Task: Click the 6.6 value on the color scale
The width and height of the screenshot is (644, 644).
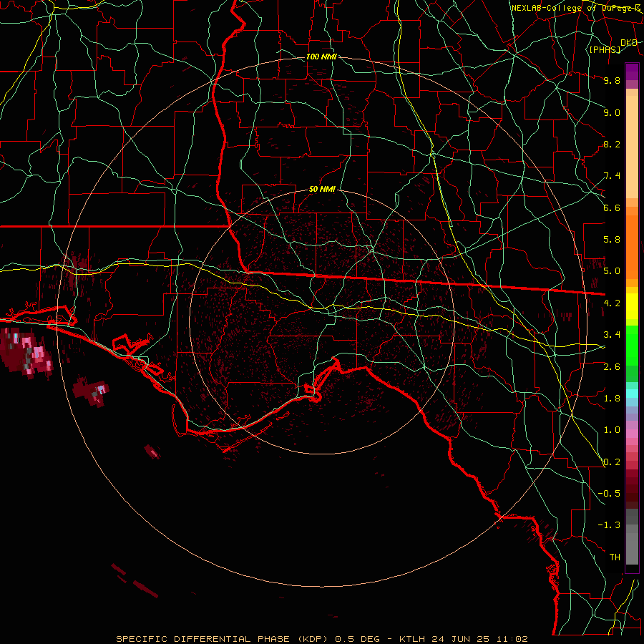Action: pyautogui.click(x=612, y=208)
